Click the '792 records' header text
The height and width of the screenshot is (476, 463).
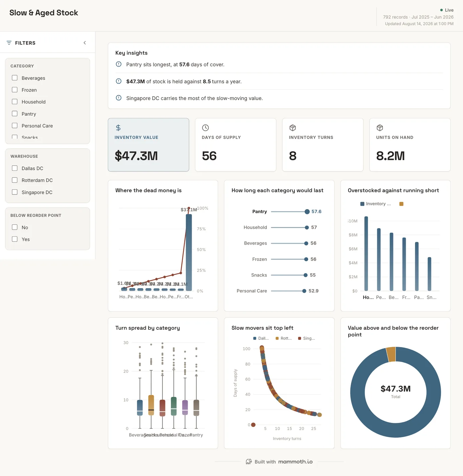[x=395, y=17]
